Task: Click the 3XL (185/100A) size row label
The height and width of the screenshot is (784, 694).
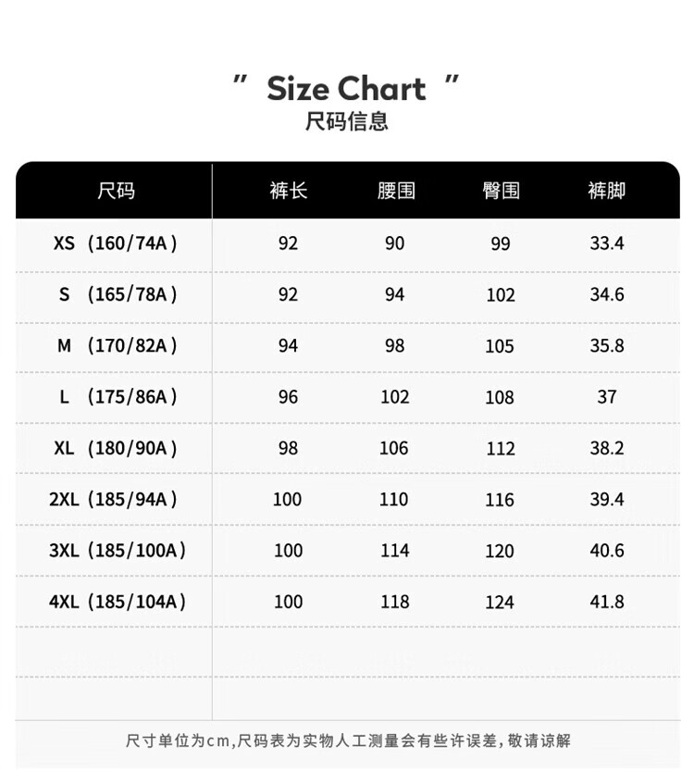Action: pos(118,551)
